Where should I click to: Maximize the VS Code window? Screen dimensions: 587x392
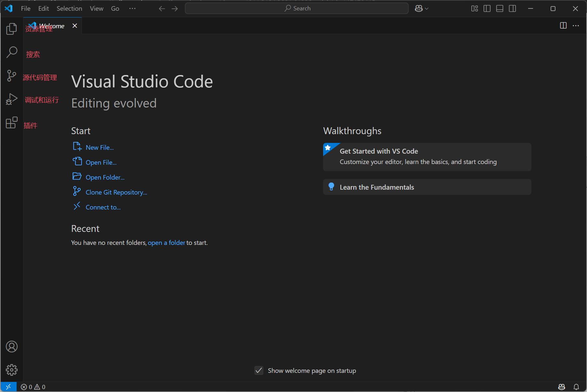coord(553,8)
